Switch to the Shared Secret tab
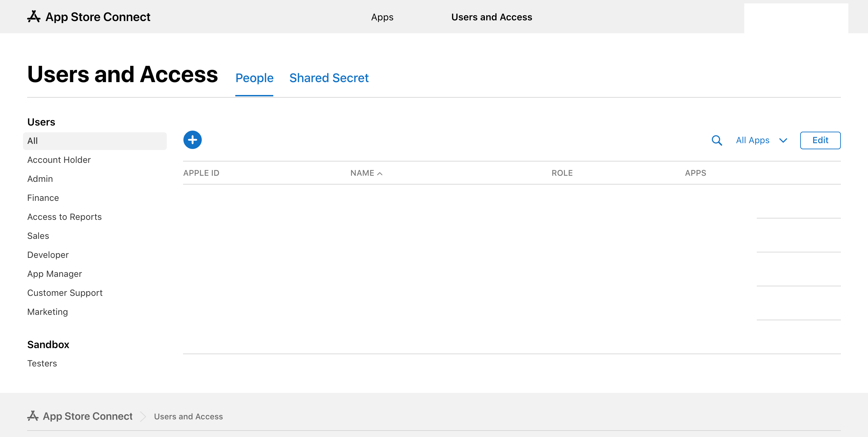This screenshot has width=868, height=437. tap(329, 78)
